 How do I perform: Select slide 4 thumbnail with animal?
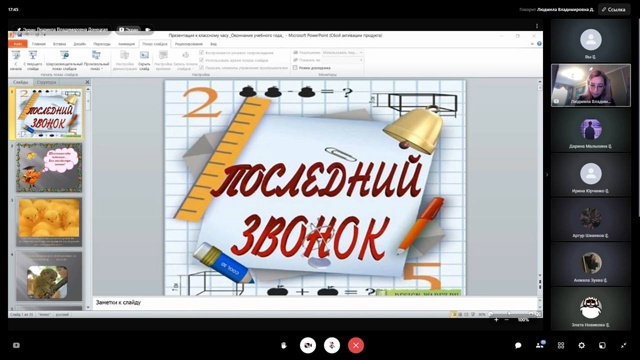[49, 276]
